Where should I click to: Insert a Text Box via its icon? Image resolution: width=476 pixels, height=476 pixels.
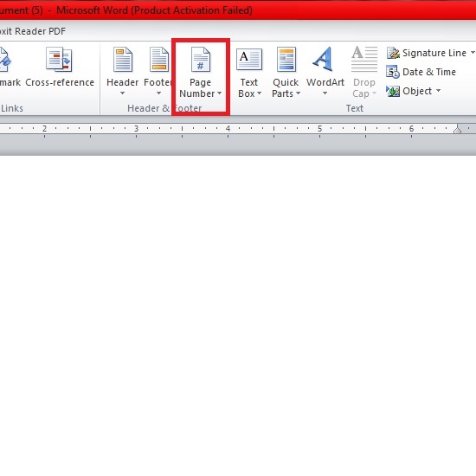click(249, 59)
